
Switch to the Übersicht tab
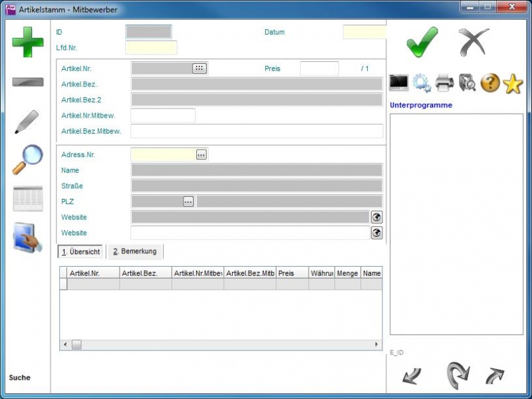(80, 251)
